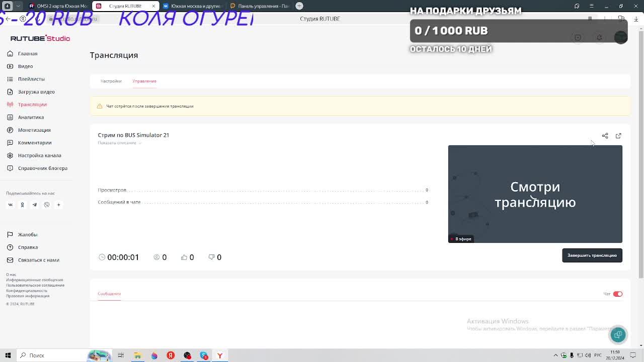The height and width of the screenshot is (362, 644).
Task: Open the Справочник блогера book icon
Action: tap(10, 168)
